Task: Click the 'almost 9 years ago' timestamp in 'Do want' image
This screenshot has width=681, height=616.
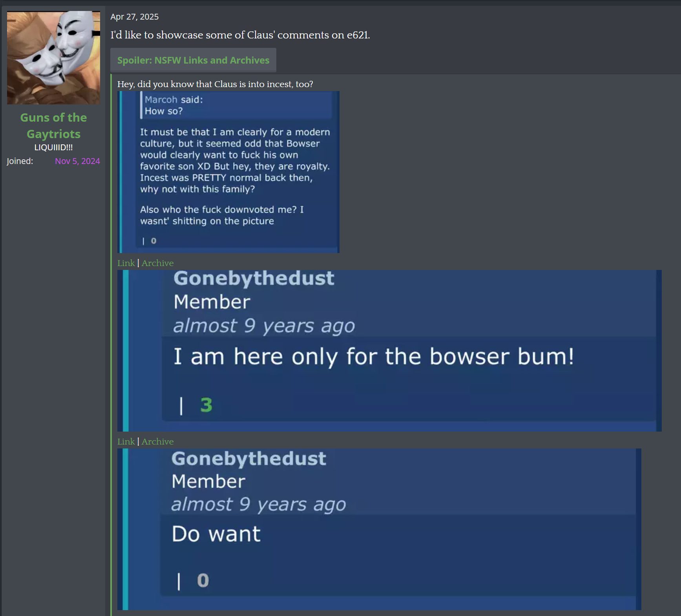Action: (x=259, y=504)
